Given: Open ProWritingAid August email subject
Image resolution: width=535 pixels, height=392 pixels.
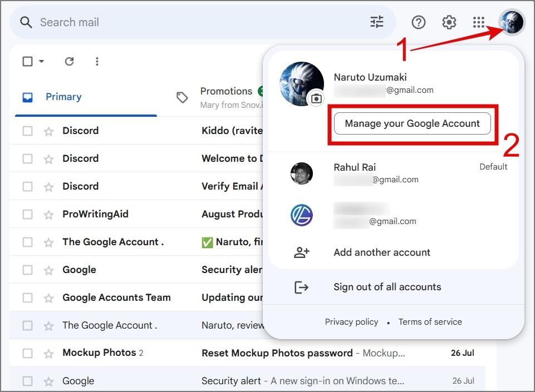Looking at the screenshot, I should [x=232, y=215].
